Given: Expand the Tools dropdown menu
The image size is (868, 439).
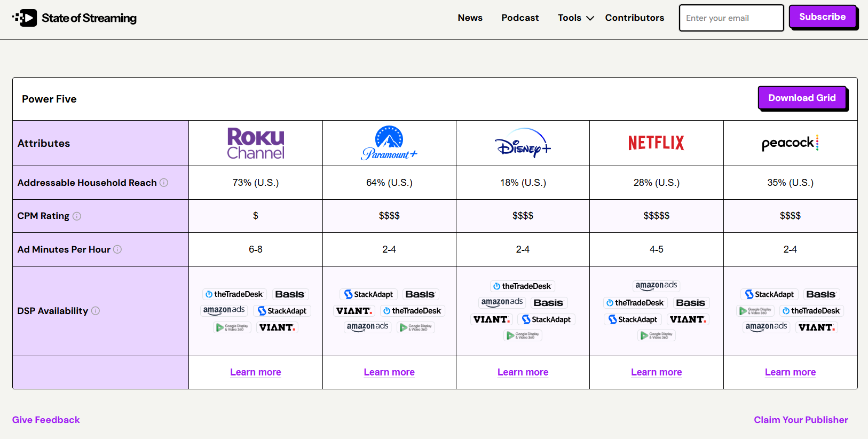Looking at the screenshot, I should [575, 18].
